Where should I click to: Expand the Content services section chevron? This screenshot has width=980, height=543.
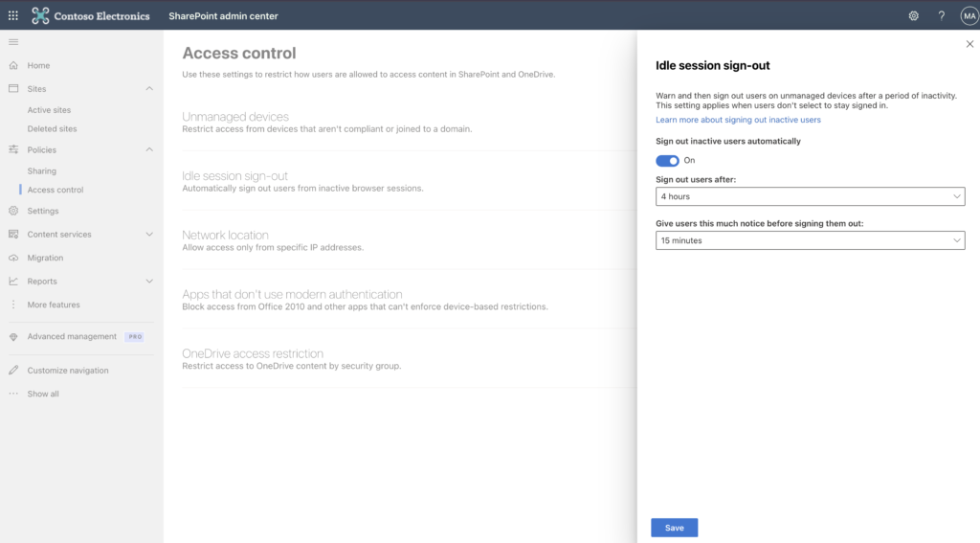(x=149, y=235)
